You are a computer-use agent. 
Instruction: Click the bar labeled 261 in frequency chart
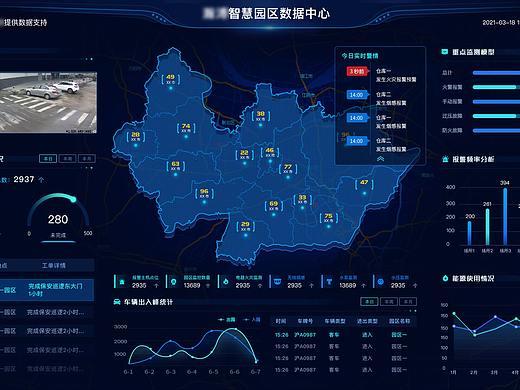point(487,227)
